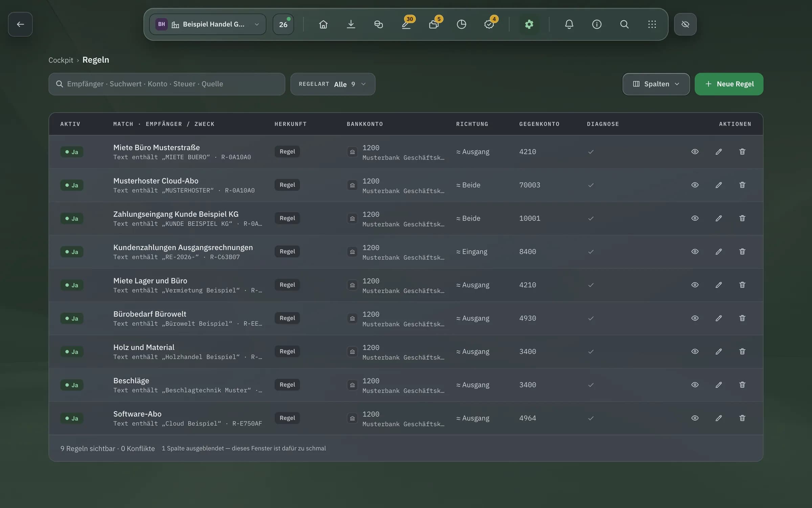Click the notifications bell icon
812x508 pixels.
tap(569, 24)
